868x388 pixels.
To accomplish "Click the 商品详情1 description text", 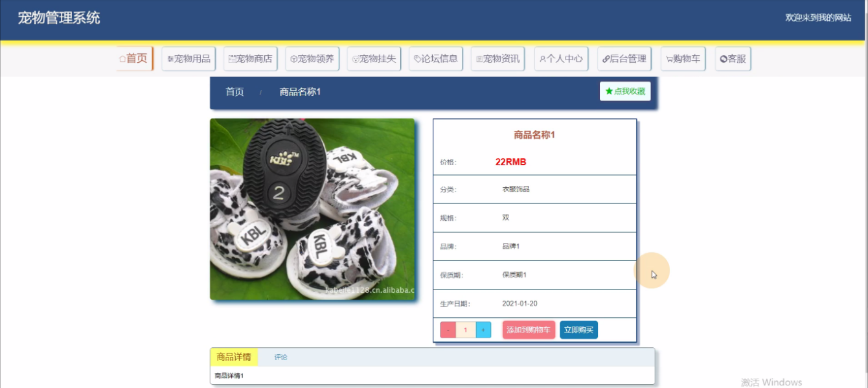I will pyautogui.click(x=229, y=376).
